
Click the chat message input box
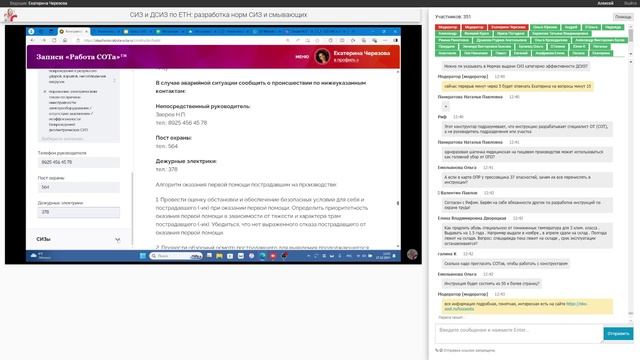click(x=519, y=333)
